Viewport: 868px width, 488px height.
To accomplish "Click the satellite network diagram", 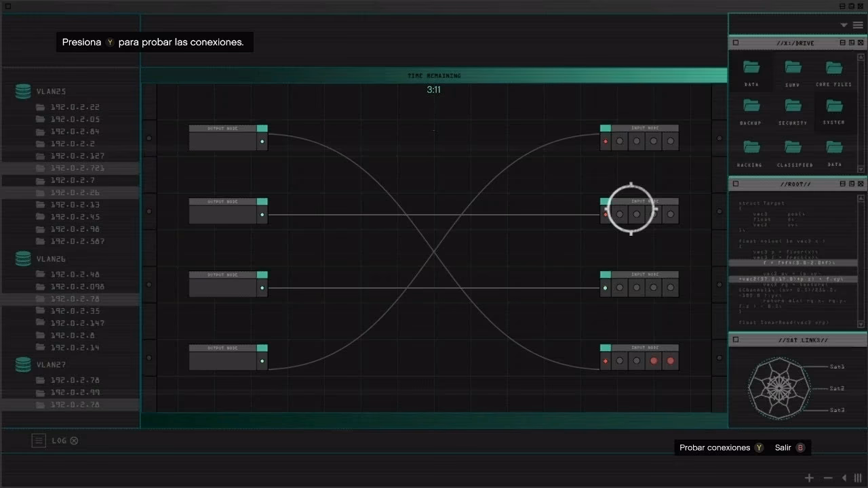I will pos(778,388).
